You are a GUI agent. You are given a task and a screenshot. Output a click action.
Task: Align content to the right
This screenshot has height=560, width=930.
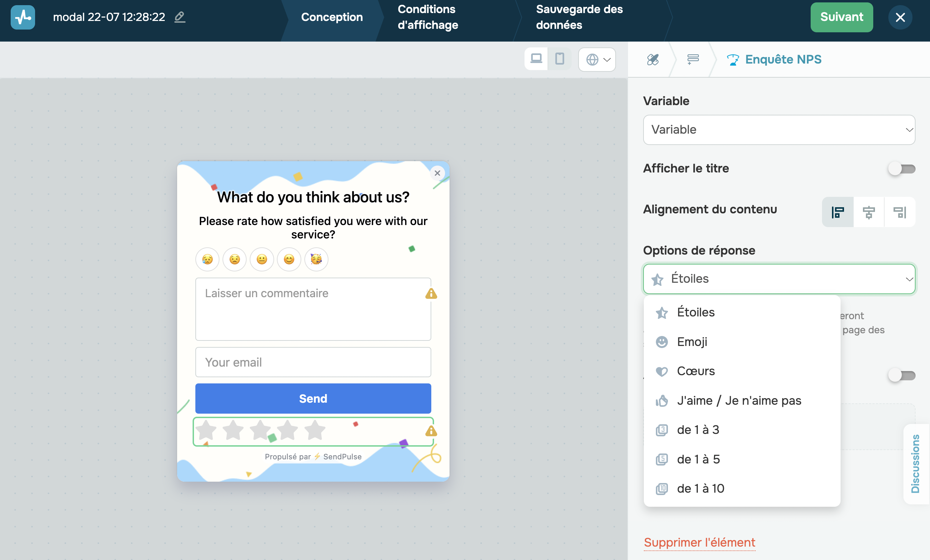click(x=899, y=212)
